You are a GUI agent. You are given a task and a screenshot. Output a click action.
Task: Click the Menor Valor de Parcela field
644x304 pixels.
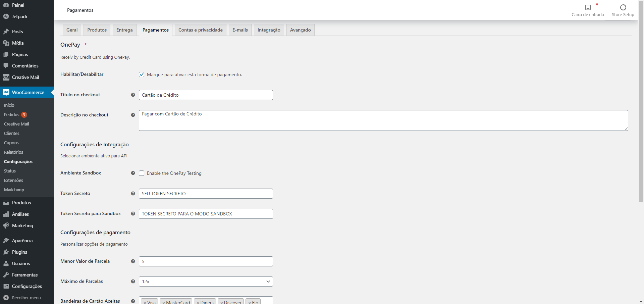(x=206, y=261)
